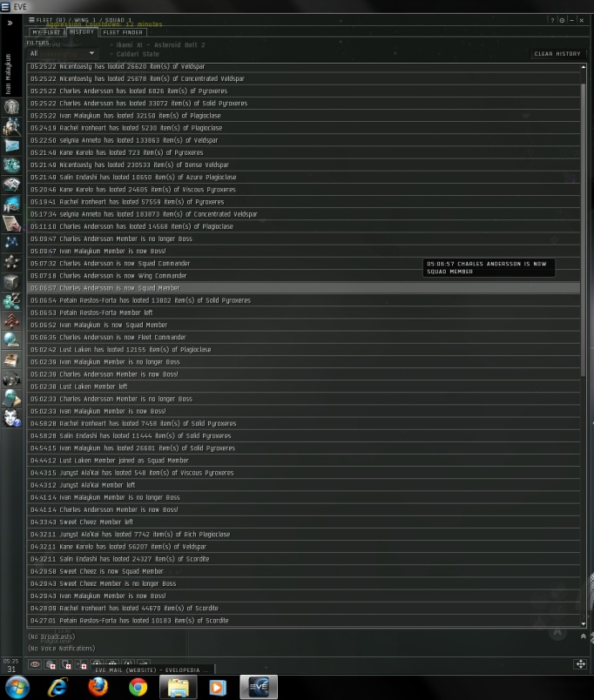This screenshot has height=700, width=594.
Task: Collapse the broadcasts panel with the double up chevron
Action: coord(583,636)
